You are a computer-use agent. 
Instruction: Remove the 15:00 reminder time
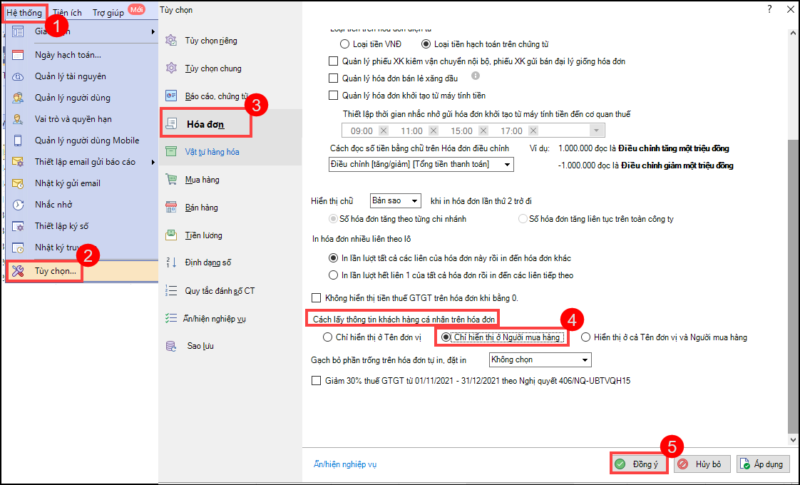coord(483,131)
